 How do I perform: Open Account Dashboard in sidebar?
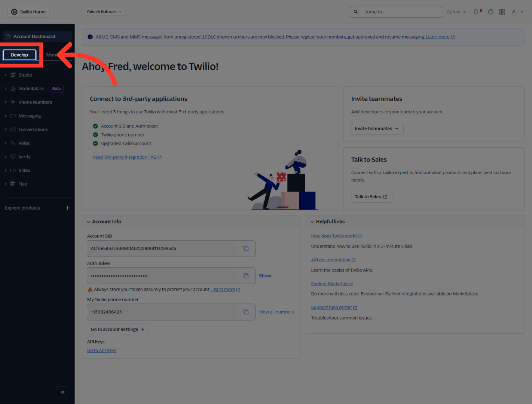(x=37, y=37)
